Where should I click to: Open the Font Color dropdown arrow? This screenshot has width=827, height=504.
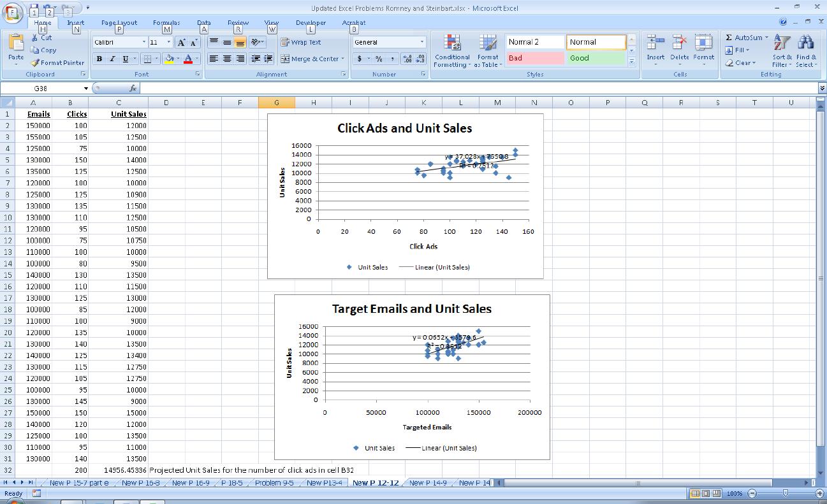click(x=198, y=59)
